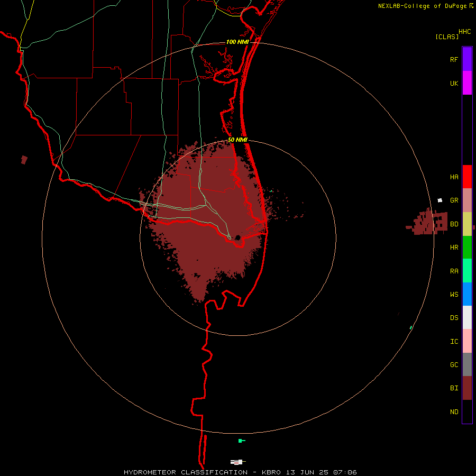Click the magenta UK legend swatch
This screenshot has height=476, width=476.
coord(467,83)
